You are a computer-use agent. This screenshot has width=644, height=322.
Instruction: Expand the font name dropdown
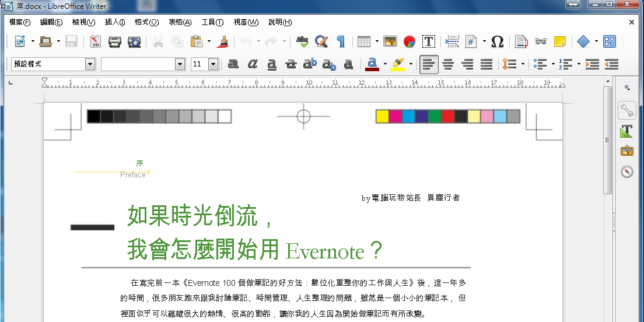(x=180, y=64)
